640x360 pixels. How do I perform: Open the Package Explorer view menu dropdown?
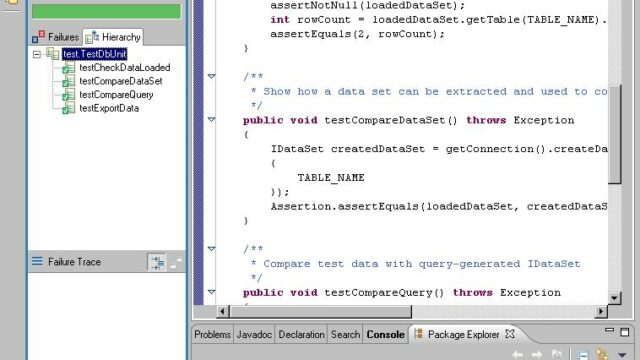[622, 355]
